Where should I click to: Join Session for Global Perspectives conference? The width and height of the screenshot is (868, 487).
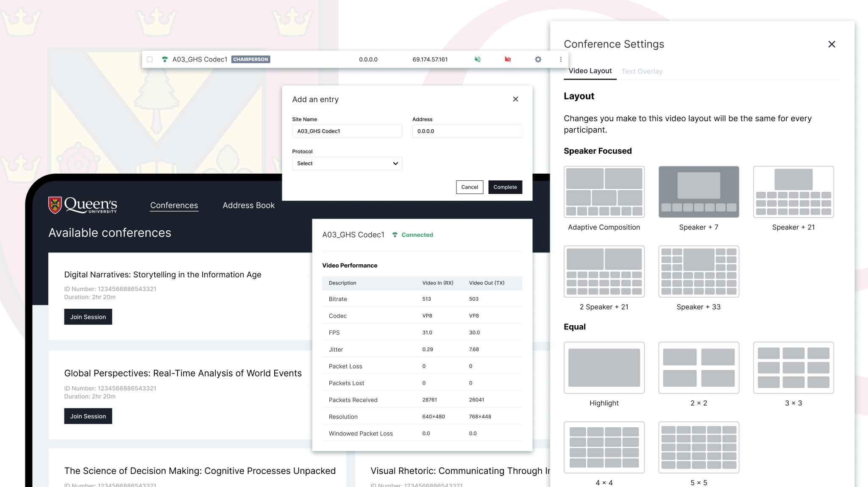tap(88, 416)
